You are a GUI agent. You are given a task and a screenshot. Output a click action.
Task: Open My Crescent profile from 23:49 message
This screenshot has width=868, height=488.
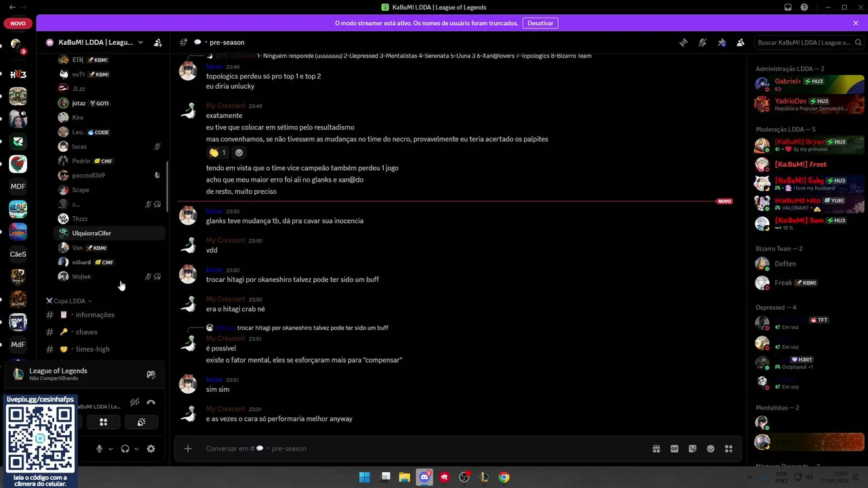(x=225, y=106)
